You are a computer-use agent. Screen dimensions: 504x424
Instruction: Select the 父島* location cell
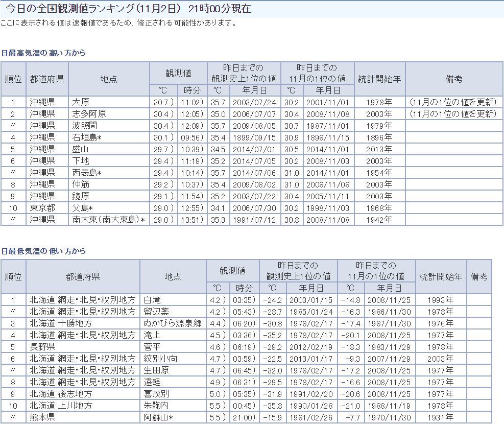109,208
